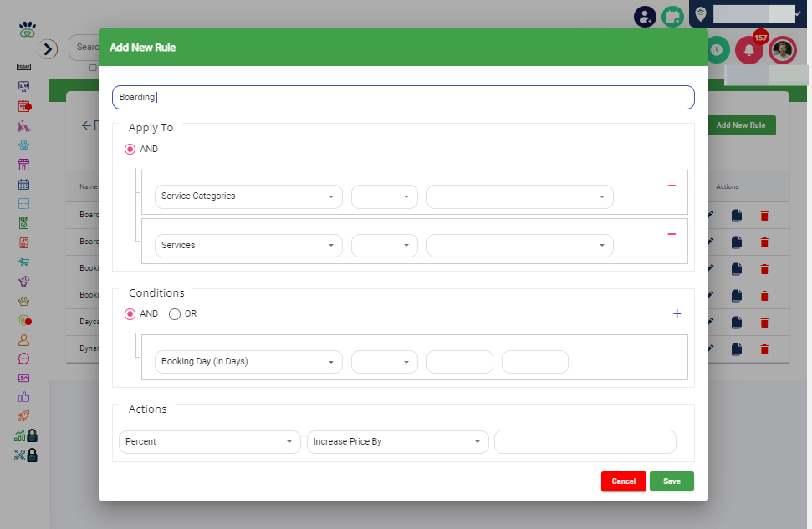Click the green Save button
Image resolution: width=812 pixels, height=529 pixels.
(x=672, y=481)
